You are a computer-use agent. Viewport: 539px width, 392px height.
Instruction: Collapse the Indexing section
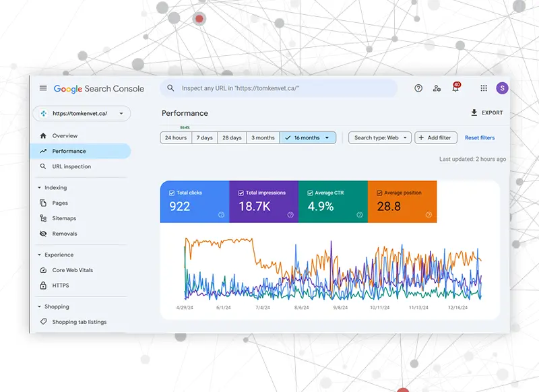(39, 188)
